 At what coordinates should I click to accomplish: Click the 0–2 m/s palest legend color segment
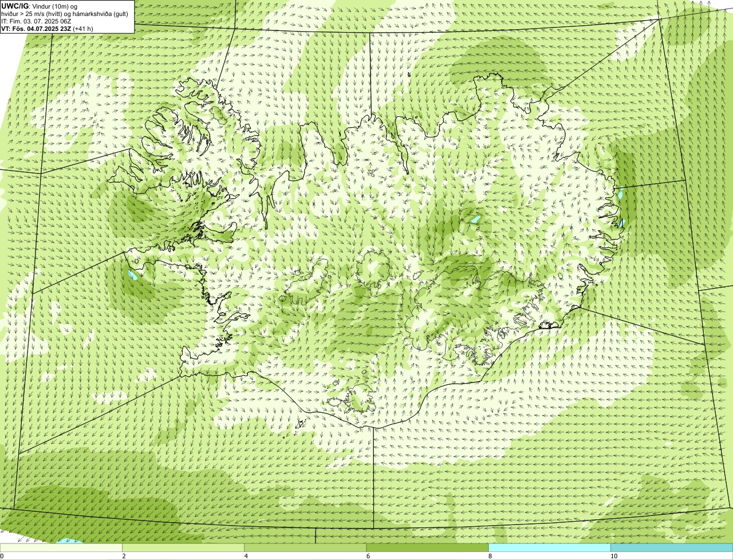pyautogui.click(x=61, y=547)
